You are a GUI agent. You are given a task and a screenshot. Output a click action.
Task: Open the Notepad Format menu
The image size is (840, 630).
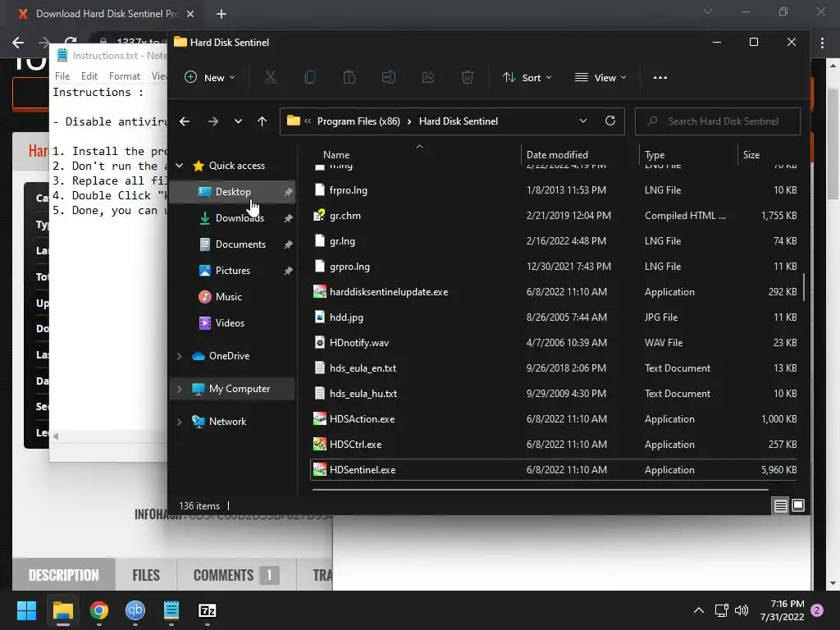[125, 76]
